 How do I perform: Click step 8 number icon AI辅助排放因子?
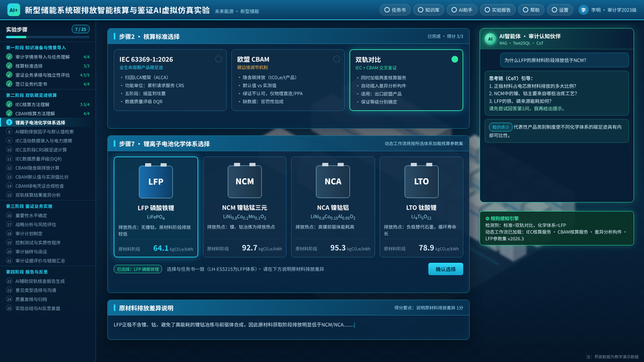9,132
